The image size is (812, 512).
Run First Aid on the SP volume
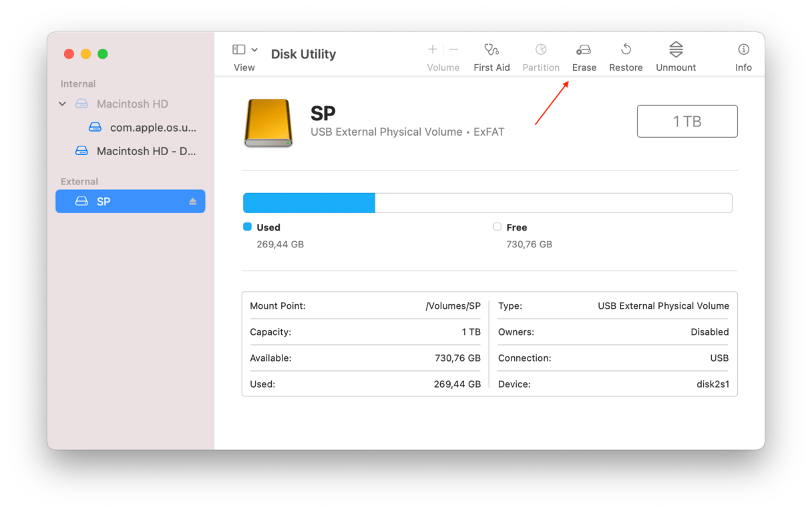click(x=492, y=53)
